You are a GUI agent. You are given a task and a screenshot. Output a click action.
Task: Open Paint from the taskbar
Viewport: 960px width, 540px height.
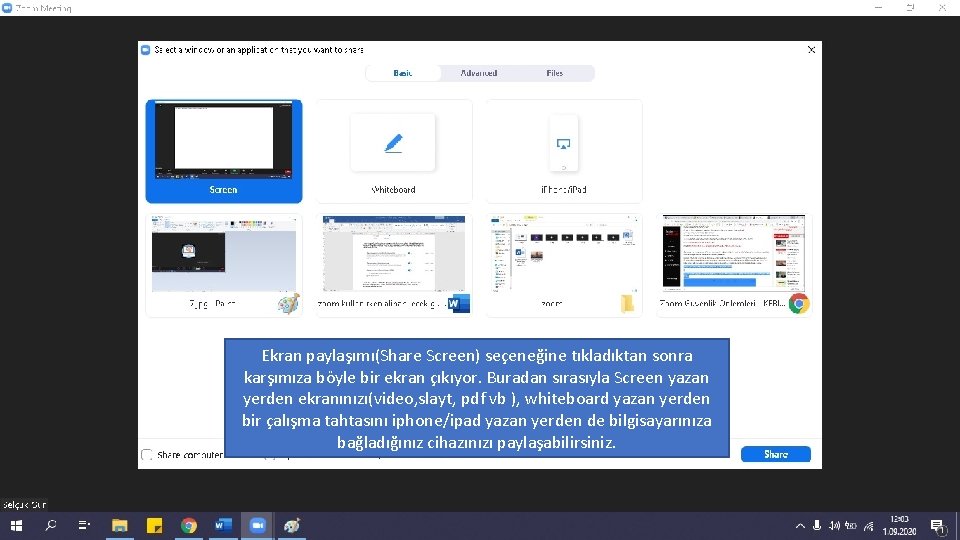[x=292, y=525]
